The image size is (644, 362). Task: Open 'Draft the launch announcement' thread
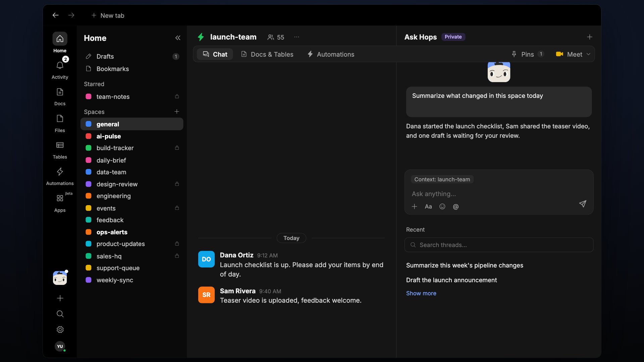(x=451, y=280)
